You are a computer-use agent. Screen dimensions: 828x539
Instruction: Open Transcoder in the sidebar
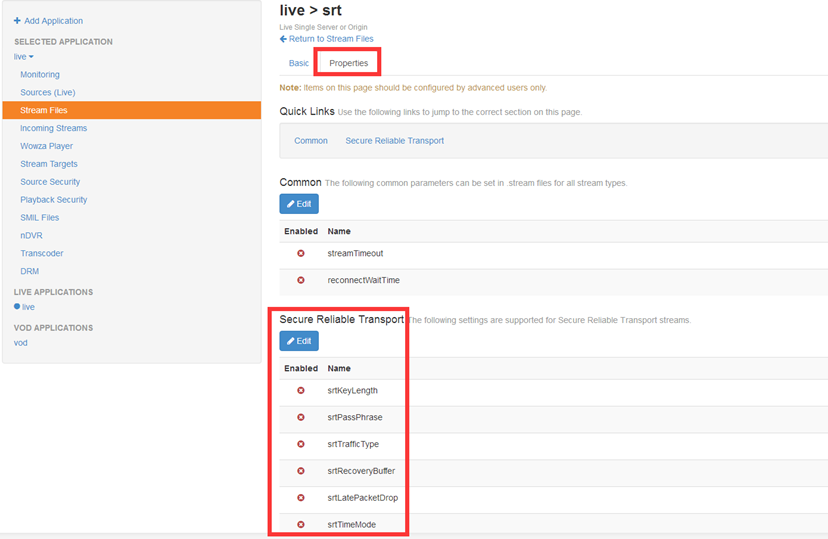[42, 253]
